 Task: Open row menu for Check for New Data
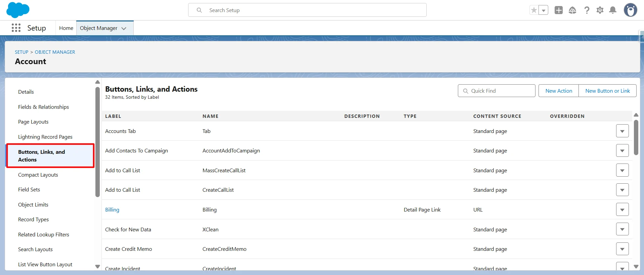click(x=622, y=229)
